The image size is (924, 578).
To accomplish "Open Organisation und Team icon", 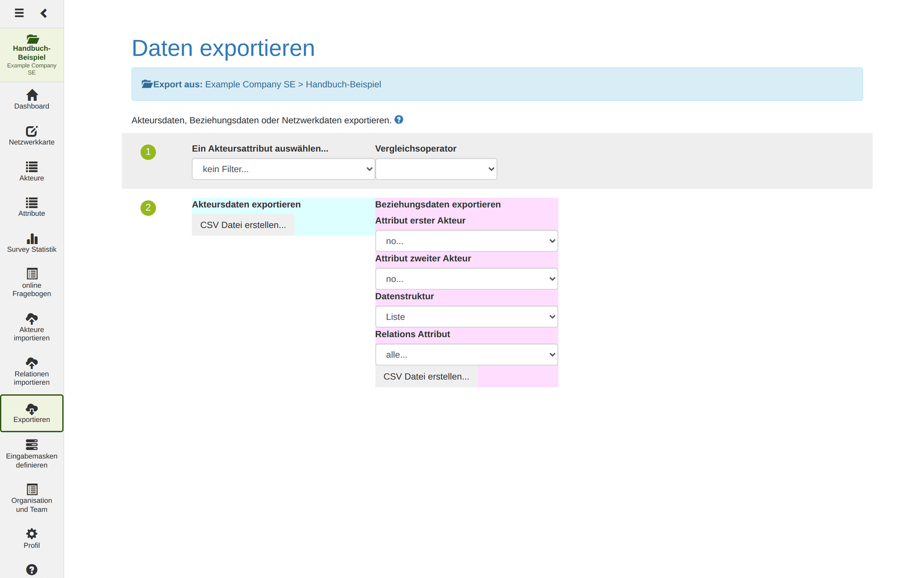I will pyautogui.click(x=32, y=490).
